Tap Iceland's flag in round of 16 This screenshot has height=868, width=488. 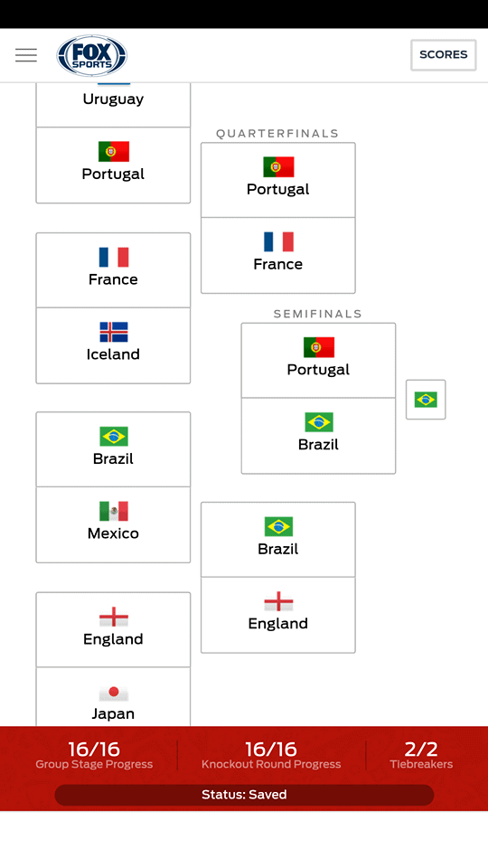pyautogui.click(x=114, y=332)
